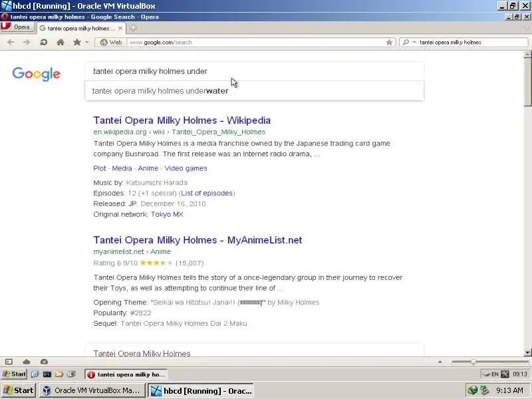This screenshot has height=399, width=532.
Task: Click the magnifier search engine icon
Action: [x=406, y=42]
